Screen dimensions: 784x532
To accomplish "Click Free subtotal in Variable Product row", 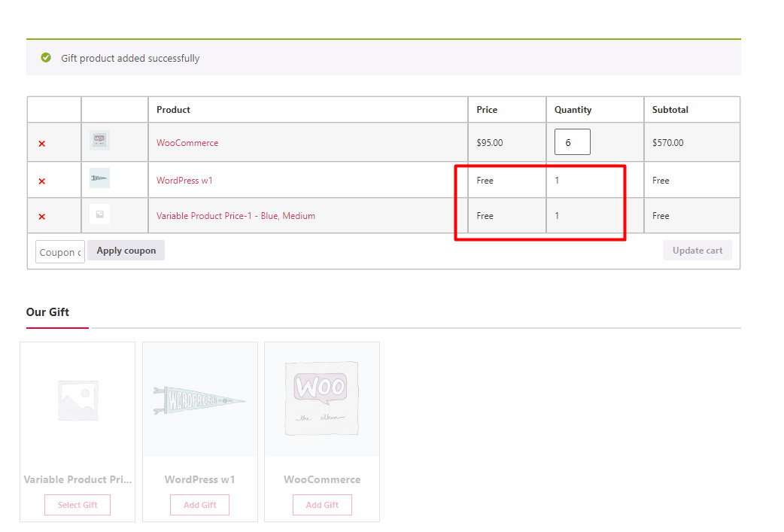I will (661, 216).
